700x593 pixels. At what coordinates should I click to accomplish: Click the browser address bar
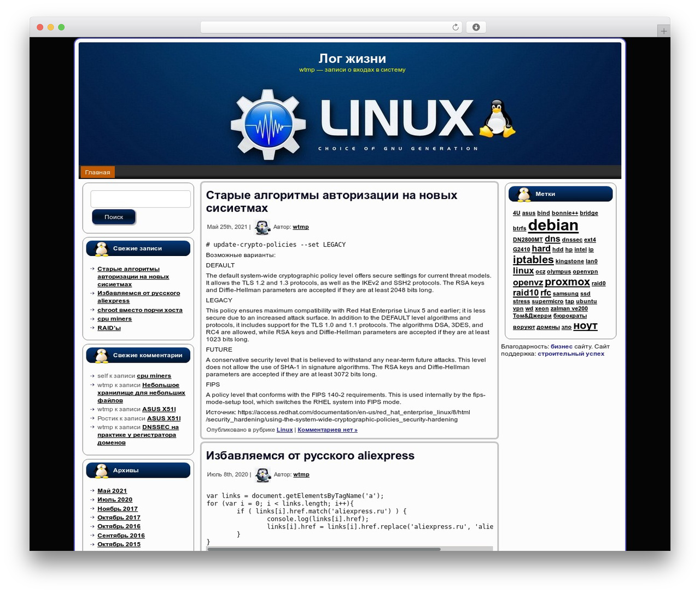[331, 27]
